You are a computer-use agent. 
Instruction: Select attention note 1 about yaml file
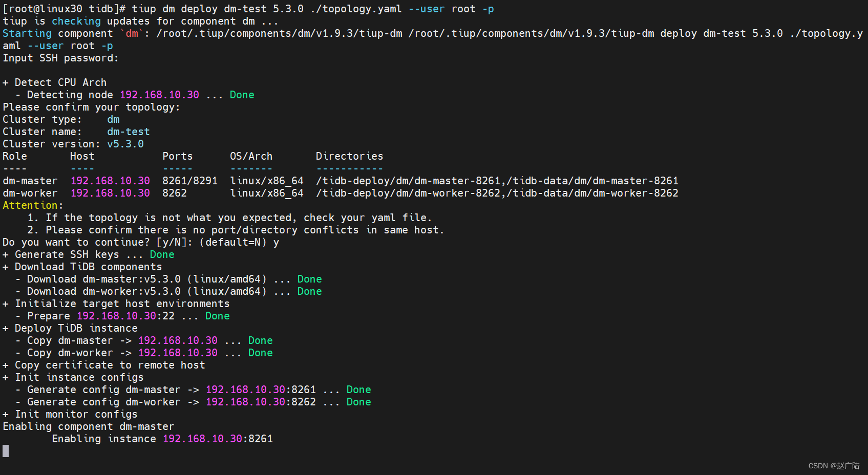point(229,218)
